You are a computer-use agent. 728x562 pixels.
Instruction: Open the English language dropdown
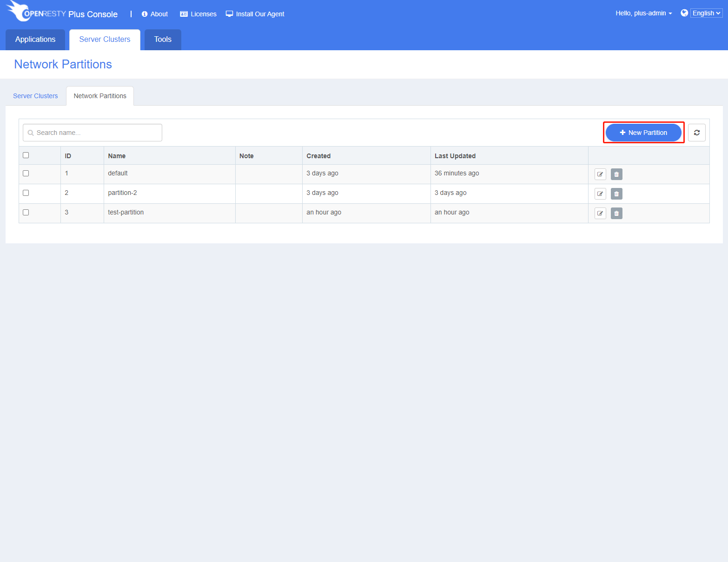(706, 13)
